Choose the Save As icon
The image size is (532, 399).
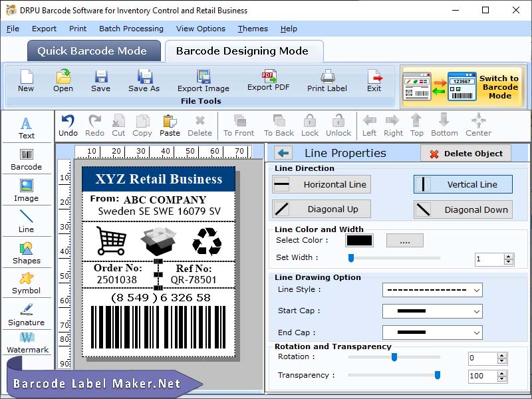144,80
